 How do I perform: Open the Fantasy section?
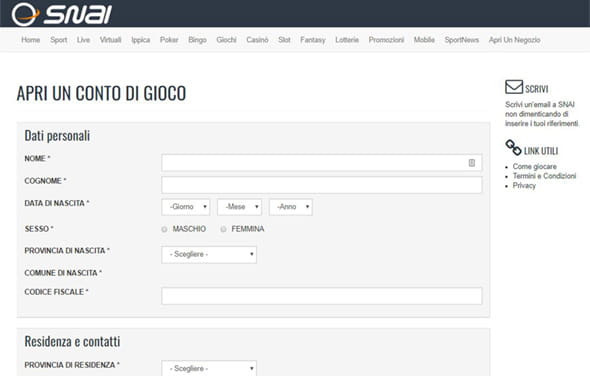tap(313, 40)
